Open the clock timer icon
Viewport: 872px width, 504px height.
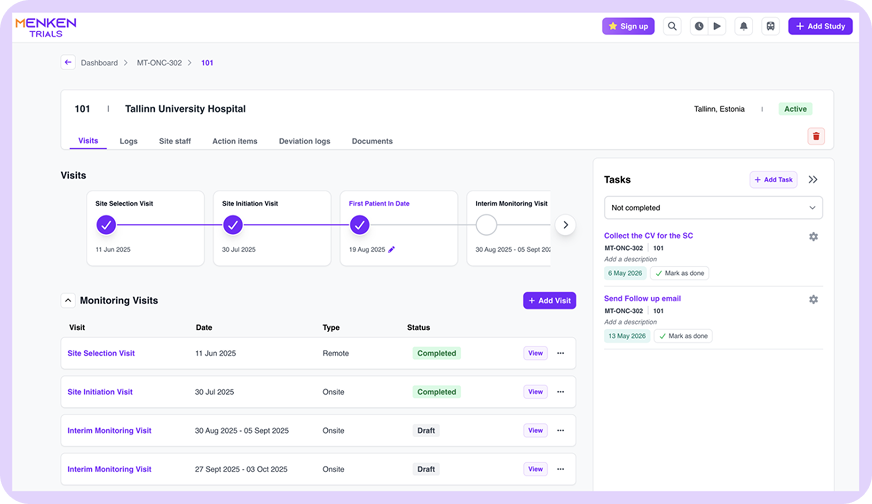tap(699, 26)
